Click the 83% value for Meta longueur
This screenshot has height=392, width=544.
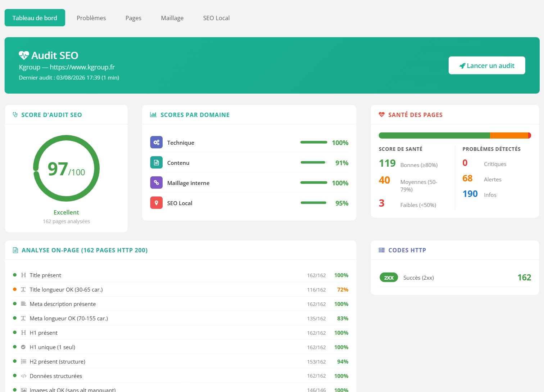343,318
